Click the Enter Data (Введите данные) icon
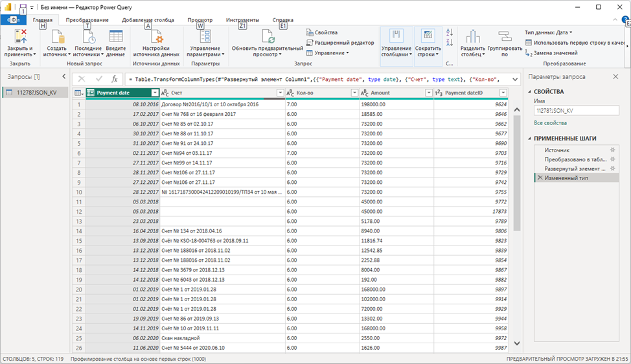This screenshot has width=631, height=364. click(116, 36)
